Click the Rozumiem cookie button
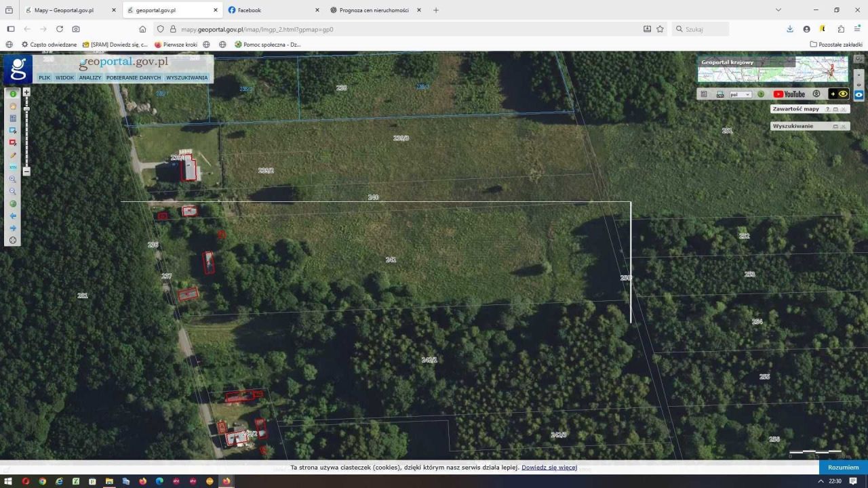 843,468
